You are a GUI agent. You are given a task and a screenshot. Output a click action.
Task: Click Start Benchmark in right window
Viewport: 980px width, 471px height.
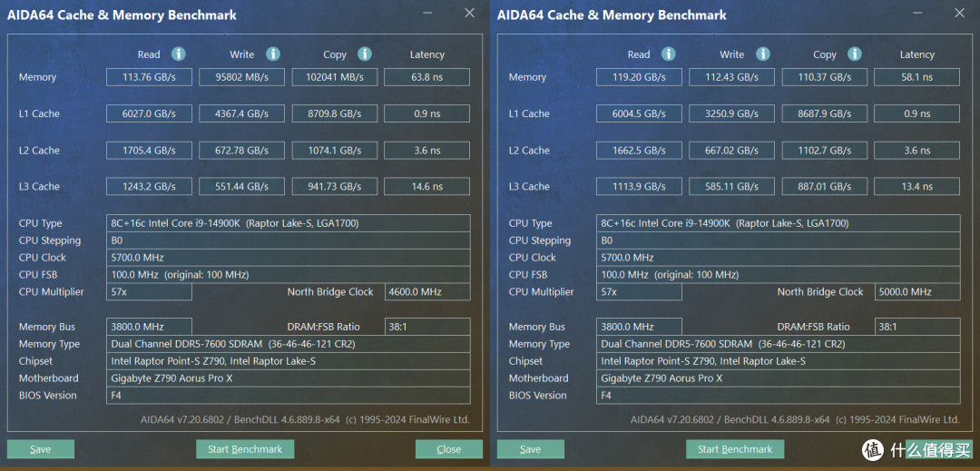pyautogui.click(x=735, y=449)
